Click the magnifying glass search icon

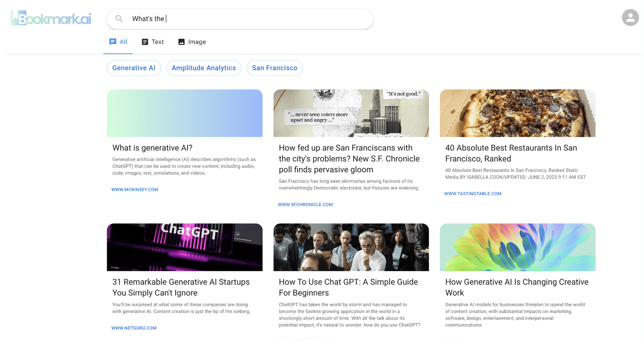tap(119, 19)
